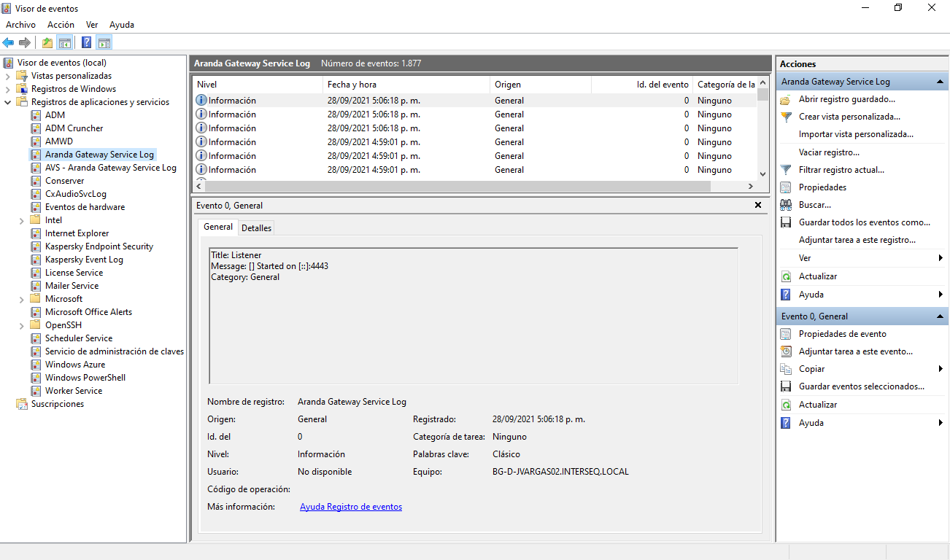Expand the Microsoft folder in tree

tap(22, 299)
